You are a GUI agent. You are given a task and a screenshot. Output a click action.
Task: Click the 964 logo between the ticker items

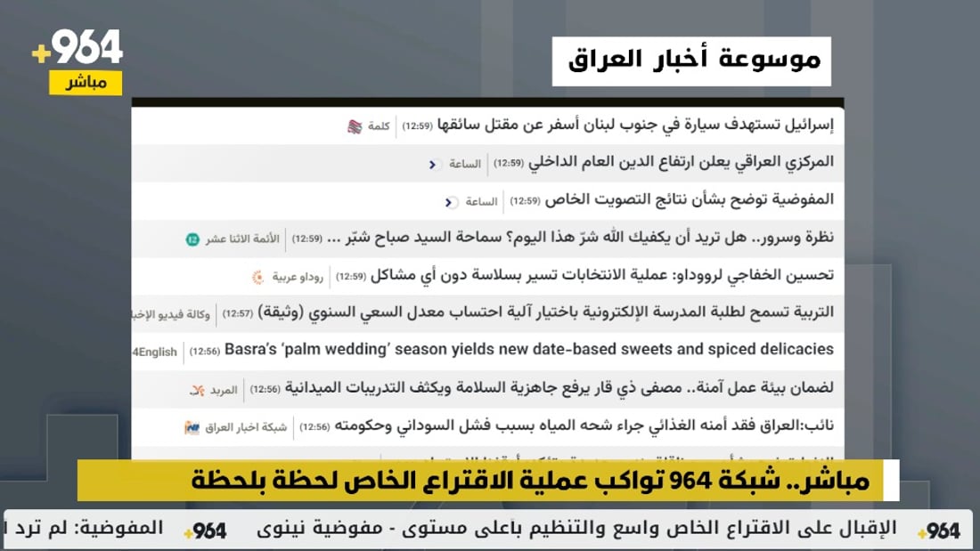pyautogui.click(x=205, y=531)
